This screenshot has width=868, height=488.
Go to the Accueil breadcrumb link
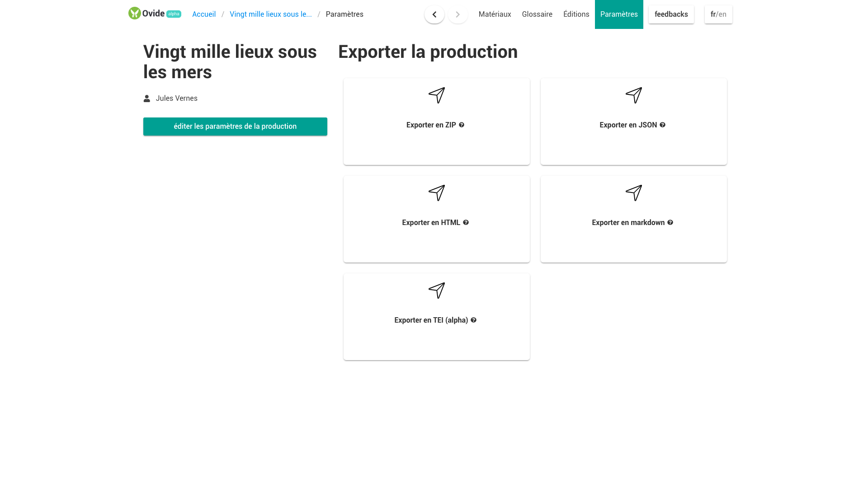click(x=204, y=14)
